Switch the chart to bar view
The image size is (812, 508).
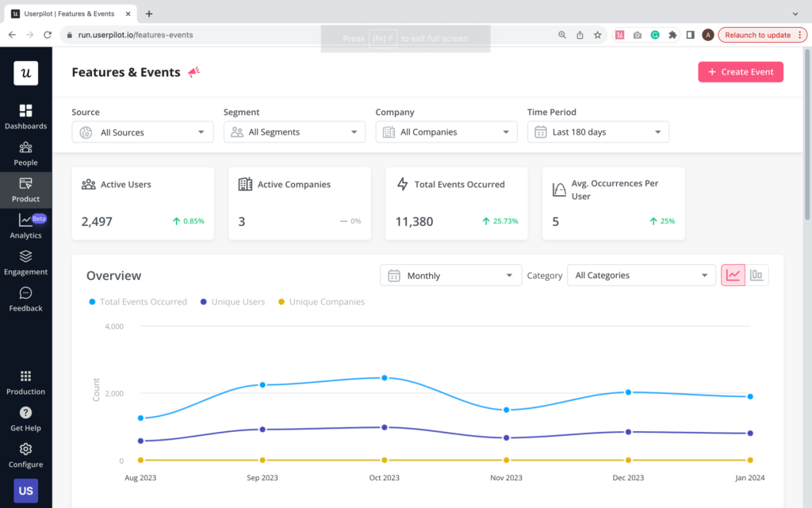(756, 274)
